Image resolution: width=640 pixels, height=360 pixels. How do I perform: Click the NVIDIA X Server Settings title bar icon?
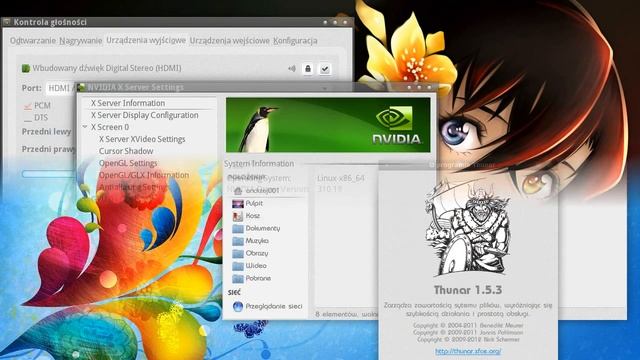(x=81, y=87)
